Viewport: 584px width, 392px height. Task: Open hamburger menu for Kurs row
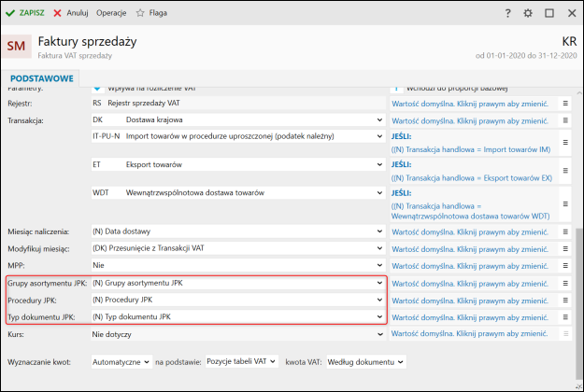click(565, 333)
